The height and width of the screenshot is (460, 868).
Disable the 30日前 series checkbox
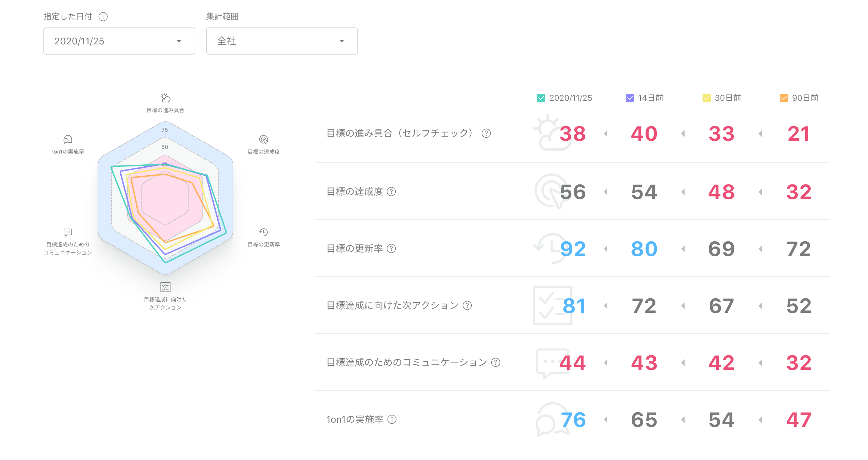[707, 98]
